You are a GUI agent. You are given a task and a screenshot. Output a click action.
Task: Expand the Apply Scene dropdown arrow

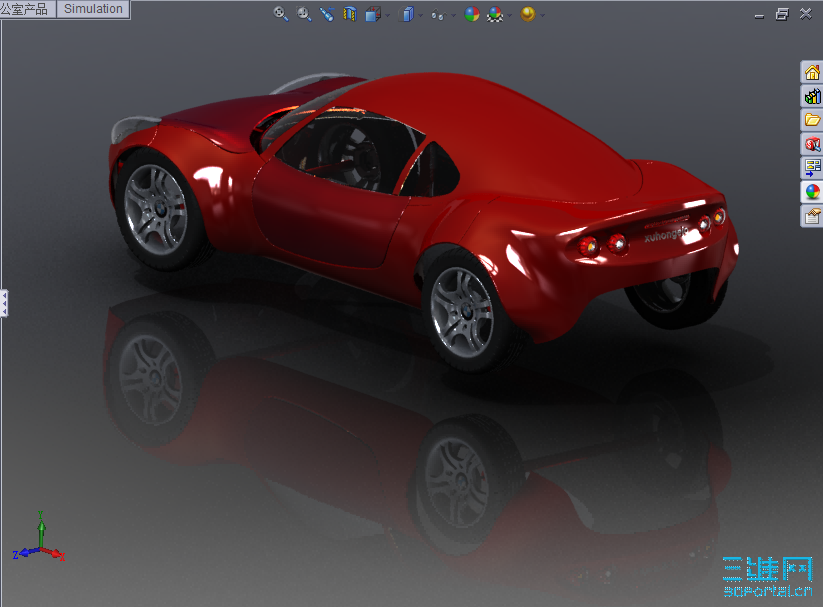click(x=510, y=15)
